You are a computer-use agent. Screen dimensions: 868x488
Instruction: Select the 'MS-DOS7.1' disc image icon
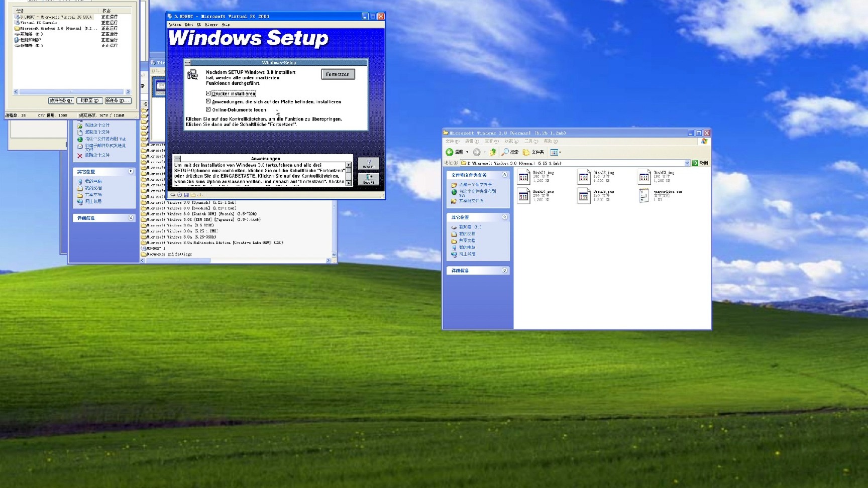pos(144,249)
